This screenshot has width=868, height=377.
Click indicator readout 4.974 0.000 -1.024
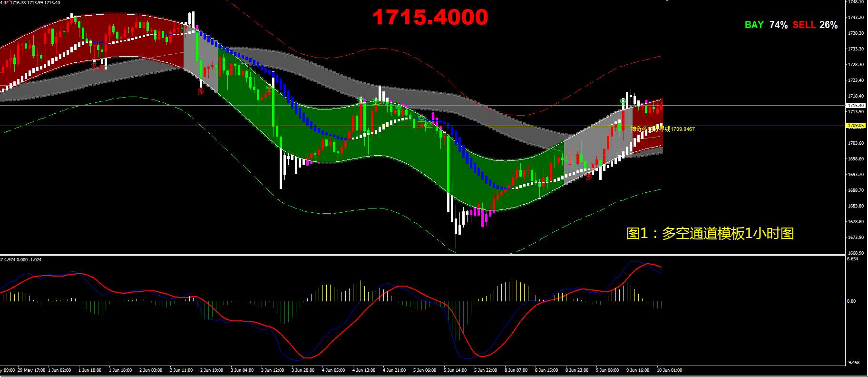pos(21,260)
